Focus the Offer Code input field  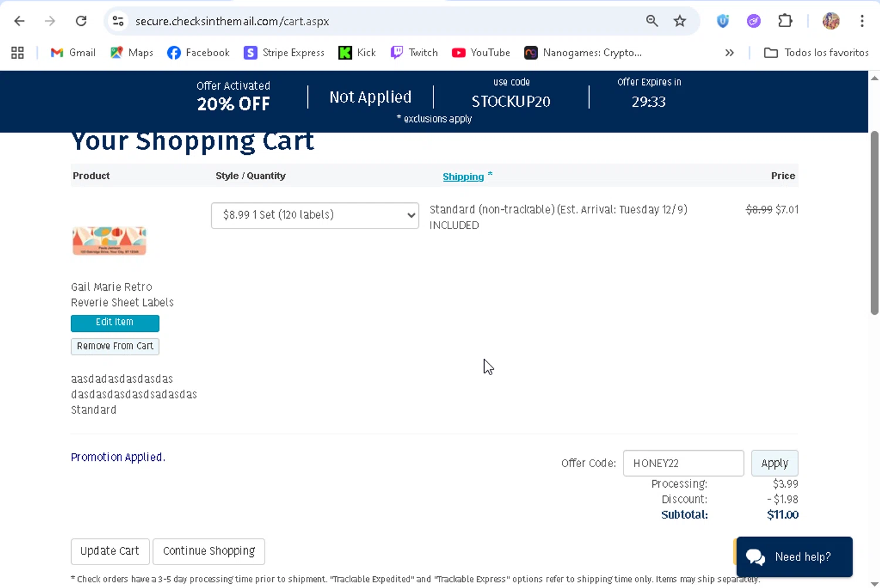(683, 463)
